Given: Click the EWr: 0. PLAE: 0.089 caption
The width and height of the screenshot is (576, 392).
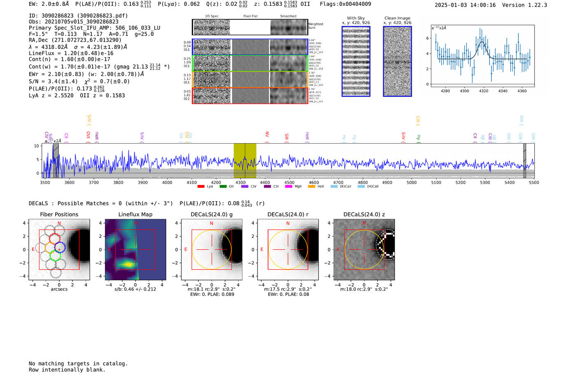Looking at the screenshot, I should 212,294.
